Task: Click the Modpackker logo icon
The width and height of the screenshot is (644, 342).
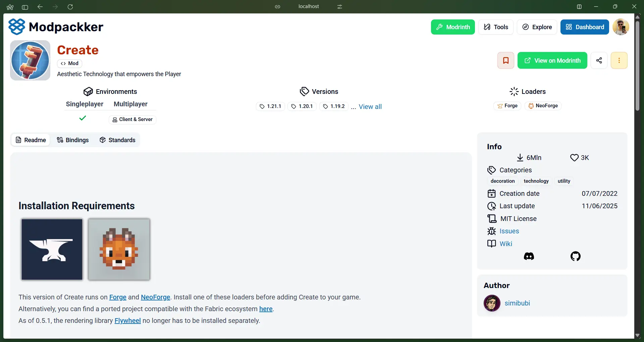Action: (x=17, y=27)
